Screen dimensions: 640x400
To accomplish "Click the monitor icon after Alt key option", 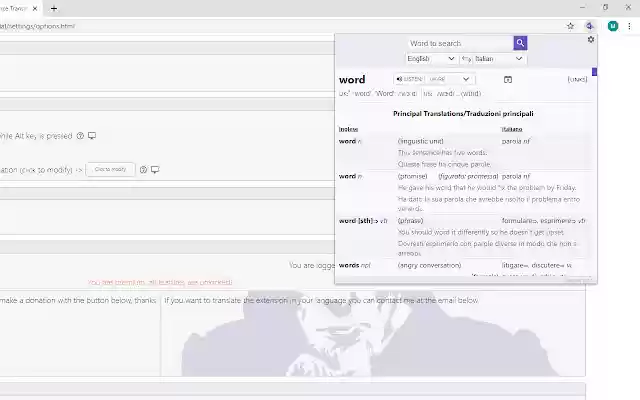I will pos(92,136).
